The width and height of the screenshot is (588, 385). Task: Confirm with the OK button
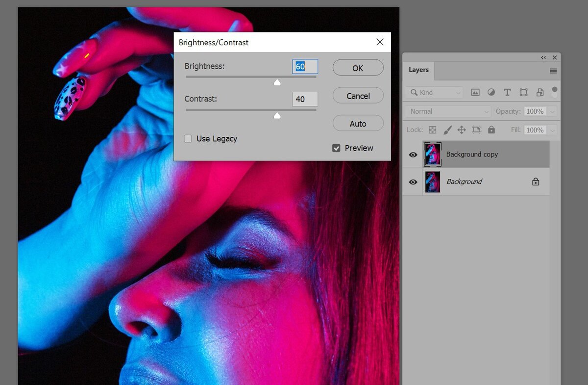pyautogui.click(x=358, y=68)
